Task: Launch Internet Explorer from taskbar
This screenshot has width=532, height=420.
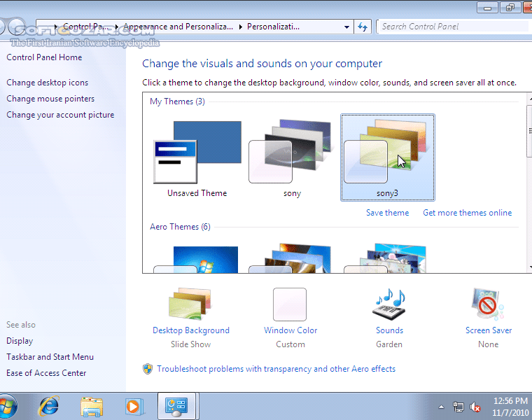Action: pos(49,406)
